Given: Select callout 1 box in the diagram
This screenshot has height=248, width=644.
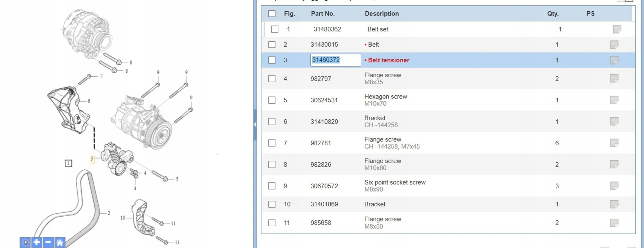Looking at the screenshot, I should (x=68, y=163).
